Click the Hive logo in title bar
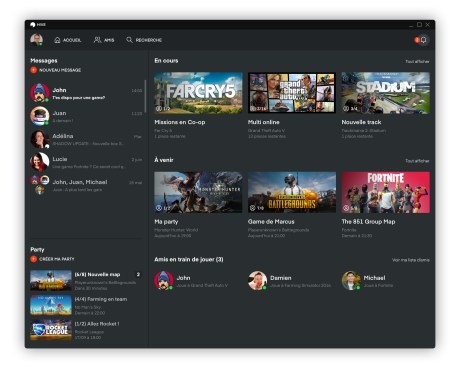Screen dimensions: 460x368 pos(33,25)
